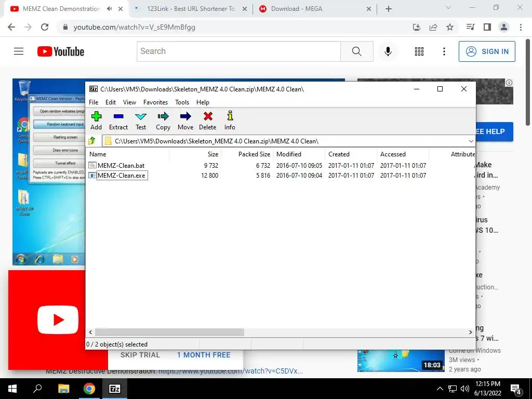Click the 7-Zip address path field
This screenshot has height=399, width=532.
coord(285,141)
